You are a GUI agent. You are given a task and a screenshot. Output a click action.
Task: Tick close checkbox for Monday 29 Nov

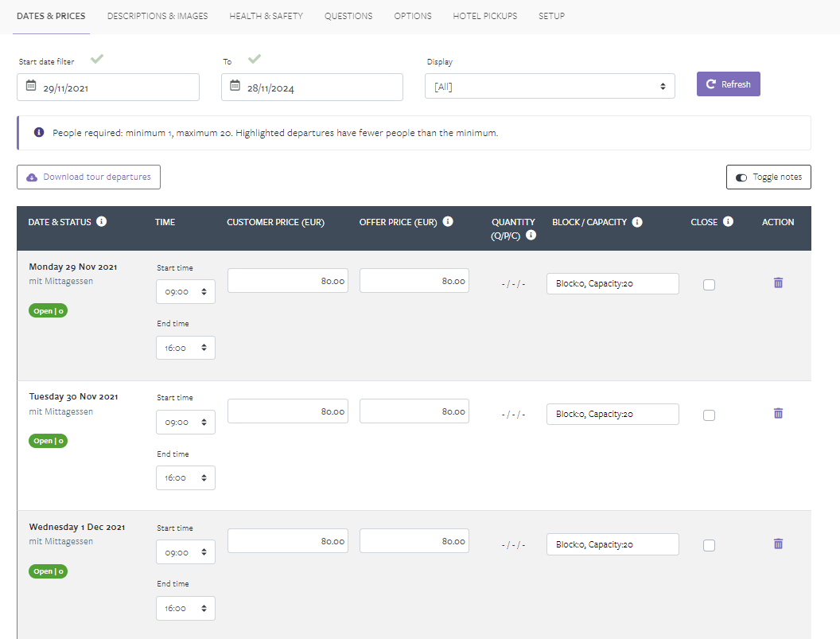[x=709, y=285]
